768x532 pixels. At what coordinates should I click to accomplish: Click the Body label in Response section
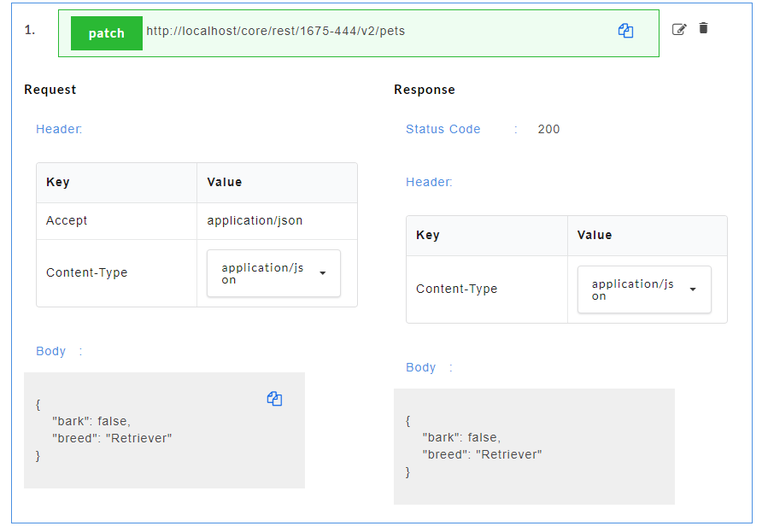point(421,367)
